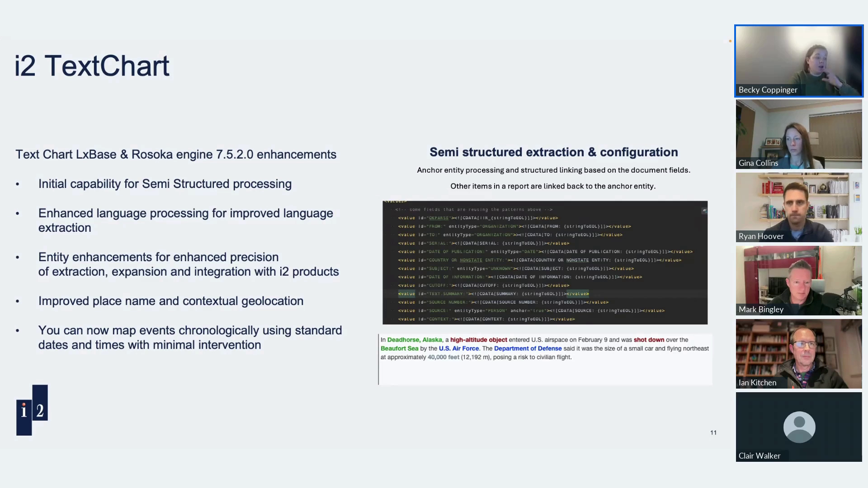868x488 pixels.
Task: Click the 'DATE OF PUBLICATION' code line
Action: pyautogui.click(x=545, y=252)
